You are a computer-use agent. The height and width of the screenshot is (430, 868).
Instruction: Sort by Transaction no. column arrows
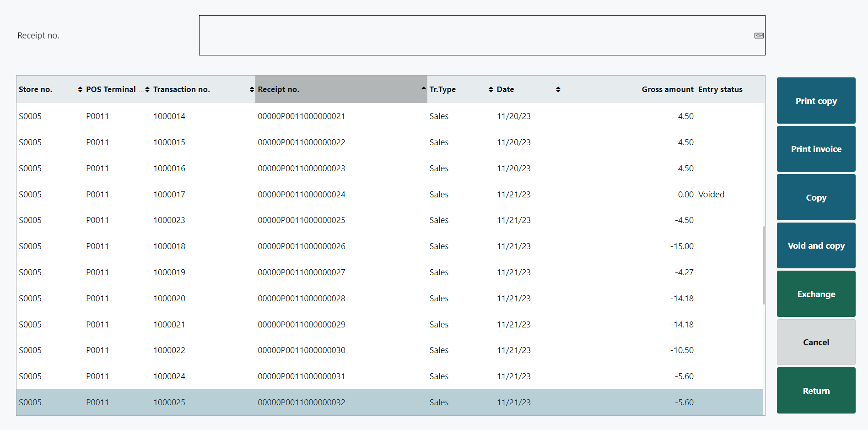pyautogui.click(x=252, y=90)
